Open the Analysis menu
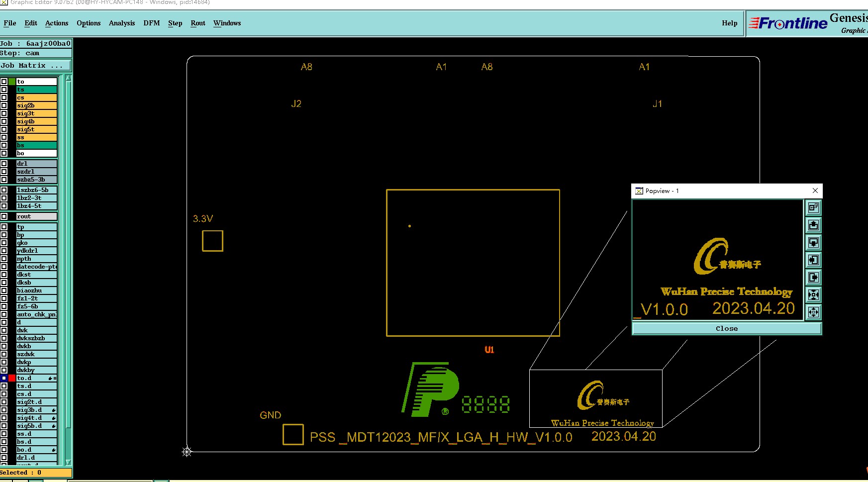 click(122, 23)
